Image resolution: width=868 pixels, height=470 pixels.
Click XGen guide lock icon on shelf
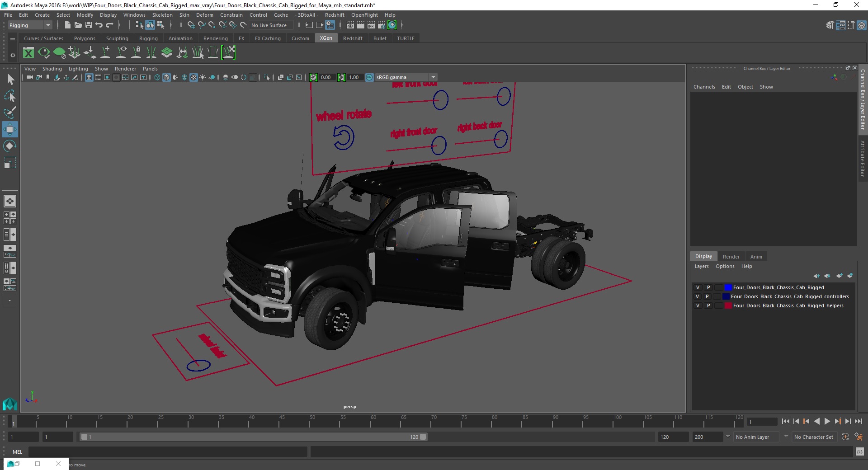pyautogui.click(x=136, y=53)
